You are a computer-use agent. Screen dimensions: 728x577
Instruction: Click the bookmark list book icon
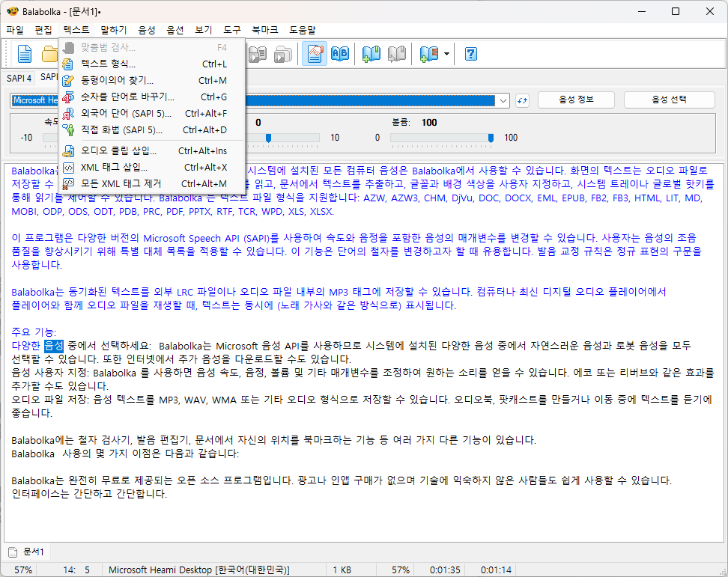tap(428, 54)
